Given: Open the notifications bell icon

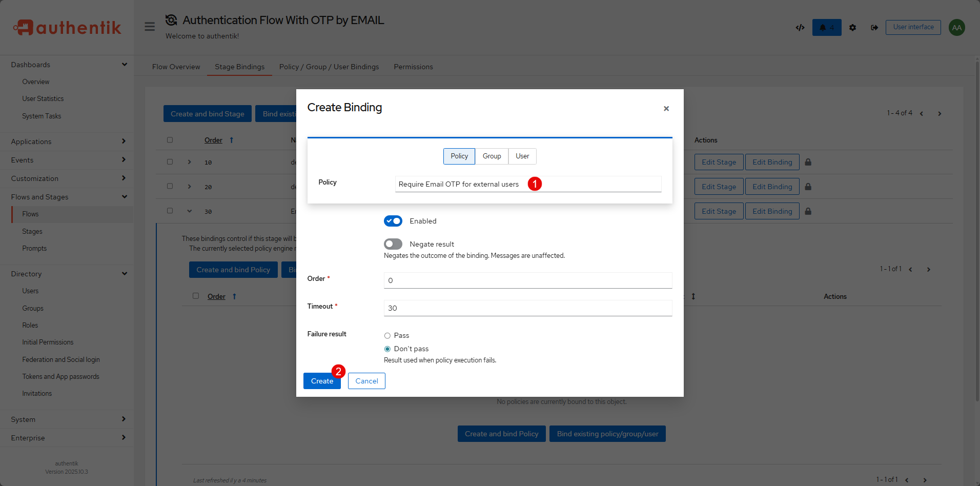Looking at the screenshot, I should pos(826,28).
